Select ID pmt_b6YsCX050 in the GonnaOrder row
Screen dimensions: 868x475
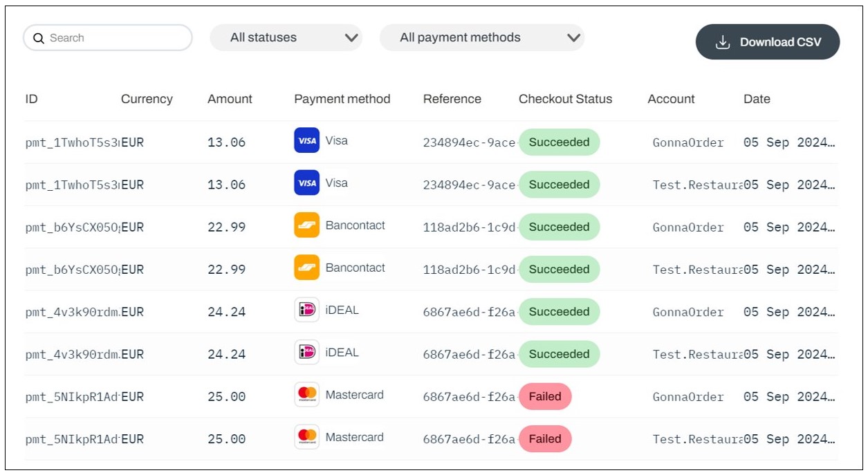73,227
